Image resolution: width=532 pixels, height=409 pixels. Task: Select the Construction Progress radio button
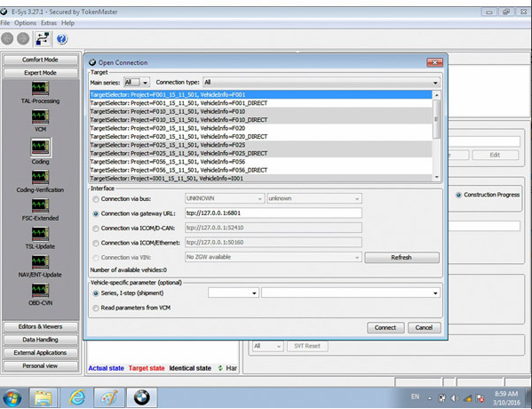[x=458, y=195]
